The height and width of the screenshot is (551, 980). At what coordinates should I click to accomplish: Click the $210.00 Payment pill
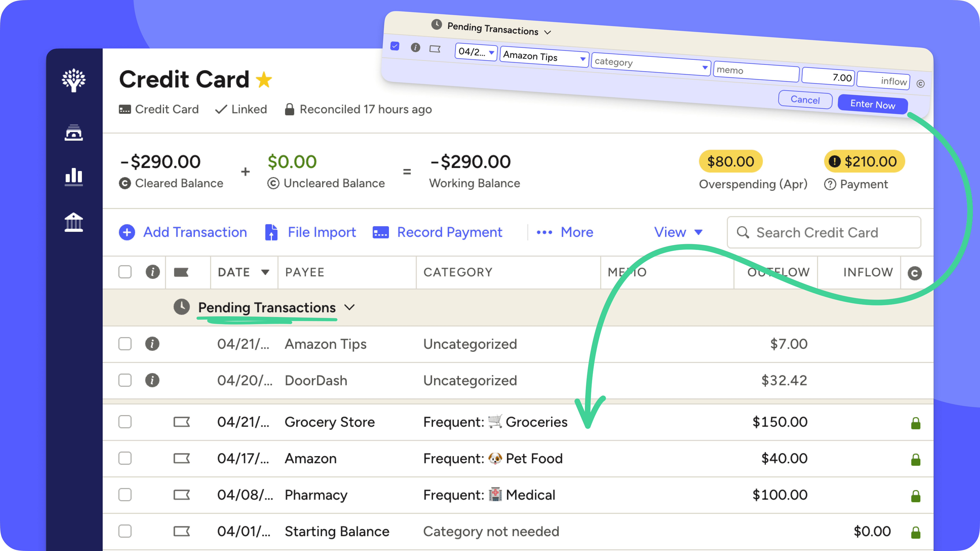tap(864, 162)
